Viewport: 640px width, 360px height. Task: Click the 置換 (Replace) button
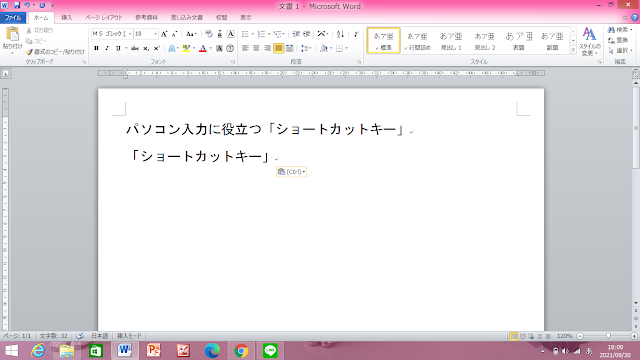pyautogui.click(x=618, y=40)
